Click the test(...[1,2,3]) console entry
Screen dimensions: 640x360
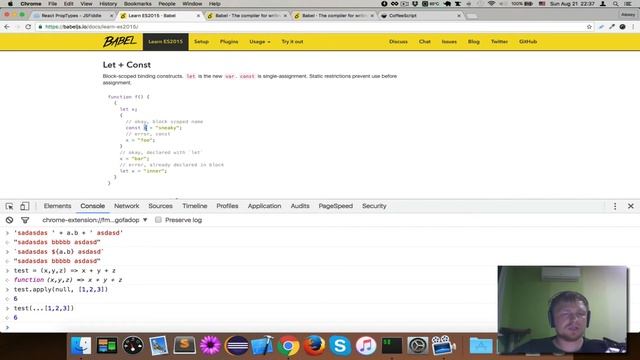[x=44, y=308]
